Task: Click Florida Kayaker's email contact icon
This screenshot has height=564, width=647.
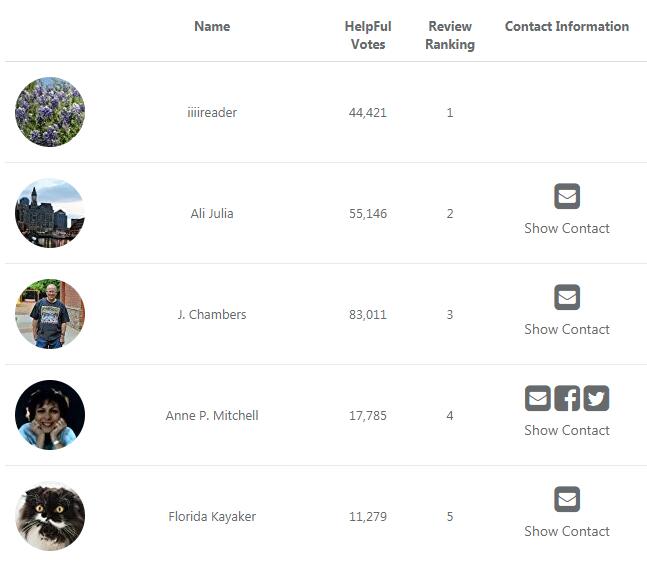Action: point(567,499)
